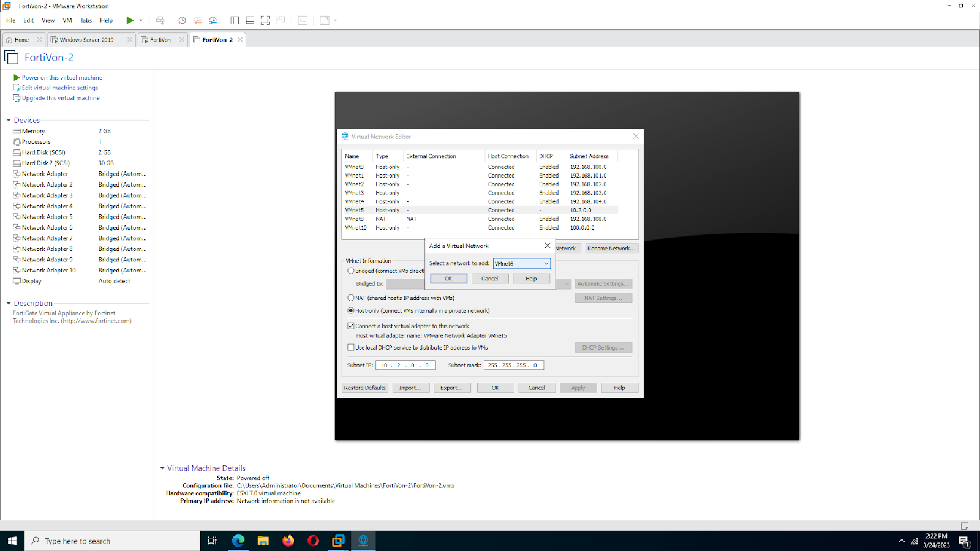Open the Edit menu

click(x=29, y=20)
